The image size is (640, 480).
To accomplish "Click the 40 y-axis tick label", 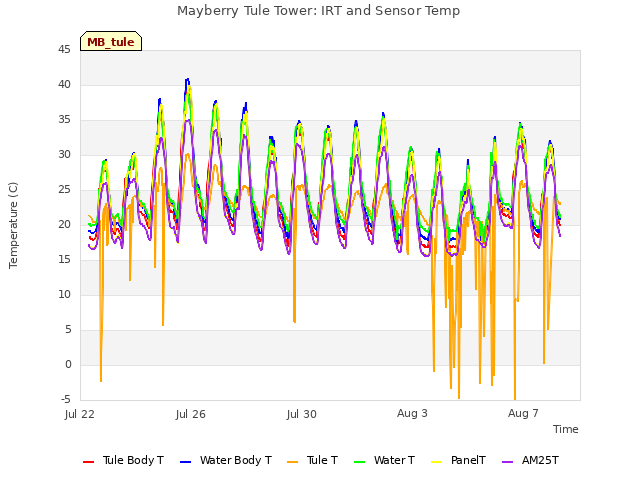I will [x=64, y=85].
